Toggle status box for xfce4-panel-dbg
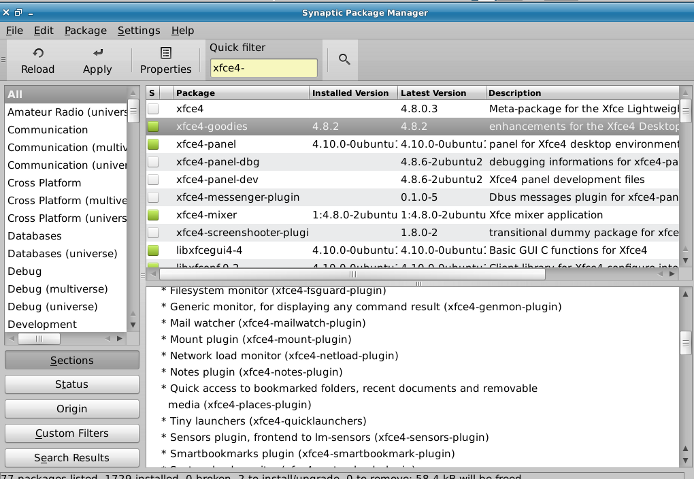This screenshot has width=694, height=479. [153, 162]
